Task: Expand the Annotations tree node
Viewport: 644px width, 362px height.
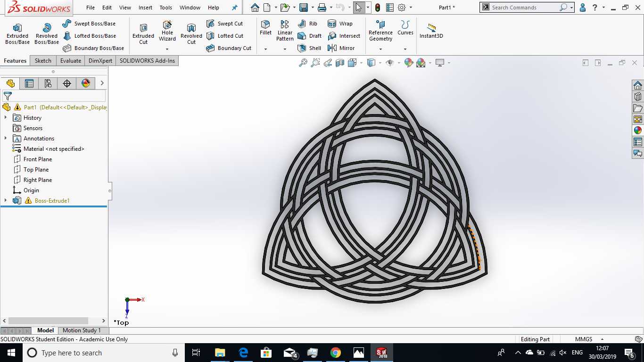Action: [x=6, y=139]
